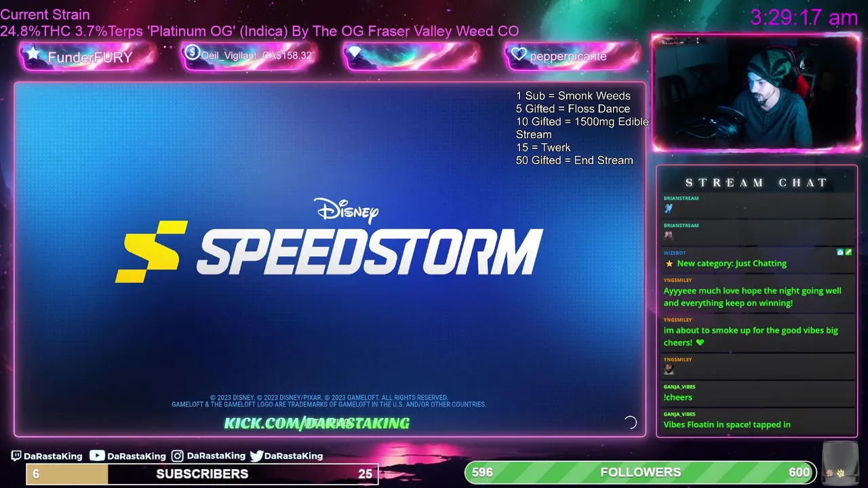This screenshot has height=488, width=868.
Task: Click 'im about to smoke up' message
Action: point(751,336)
